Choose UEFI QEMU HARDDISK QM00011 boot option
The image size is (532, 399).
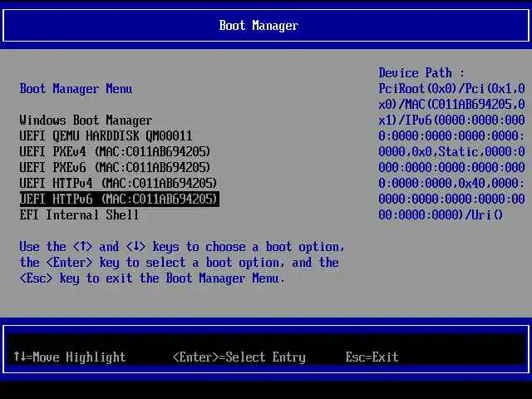pyautogui.click(x=106, y=136)
